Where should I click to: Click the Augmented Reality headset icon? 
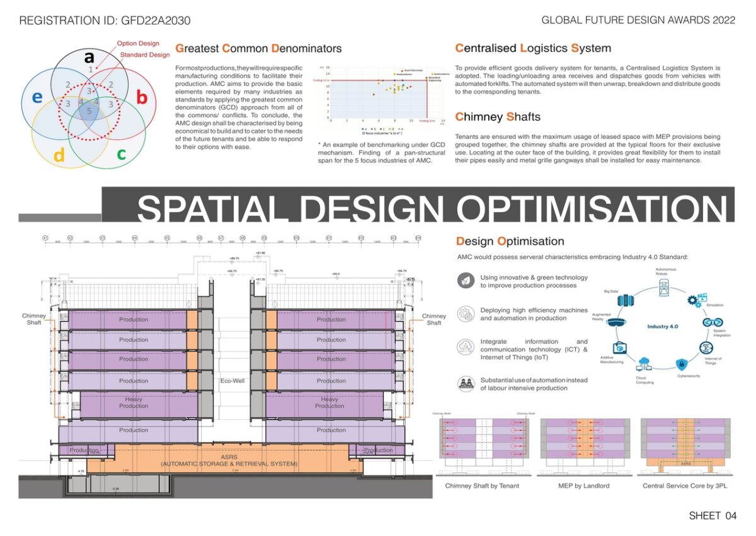(616, 322)
